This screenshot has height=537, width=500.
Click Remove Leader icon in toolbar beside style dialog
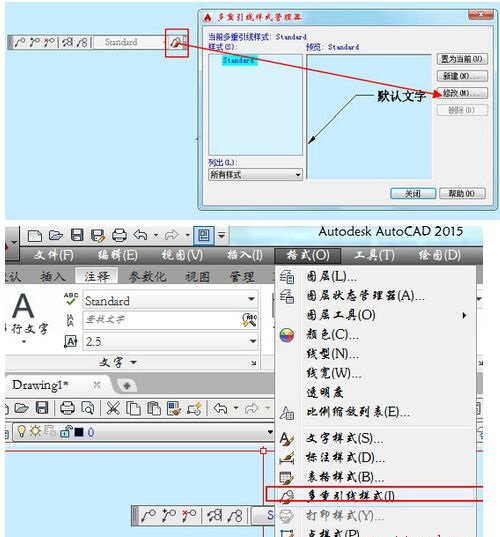49,42
